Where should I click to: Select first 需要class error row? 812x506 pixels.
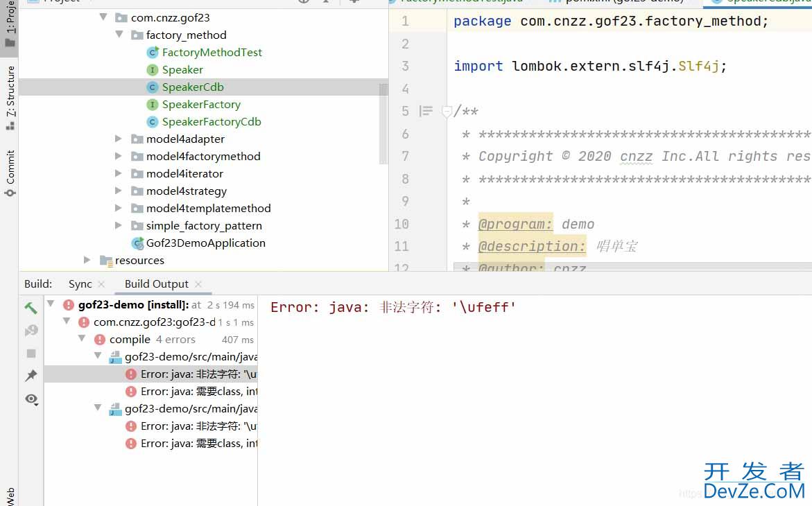click(150, 391)
